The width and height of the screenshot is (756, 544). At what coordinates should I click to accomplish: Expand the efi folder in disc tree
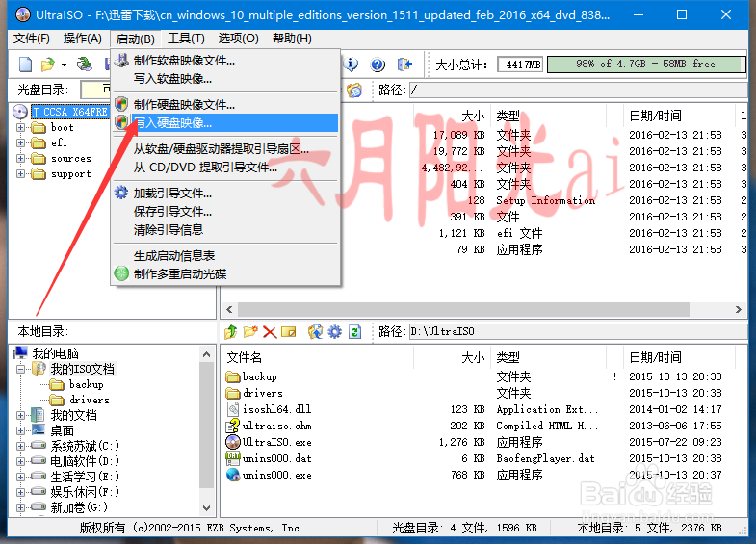pyautogui.click(x=21, y=142)
